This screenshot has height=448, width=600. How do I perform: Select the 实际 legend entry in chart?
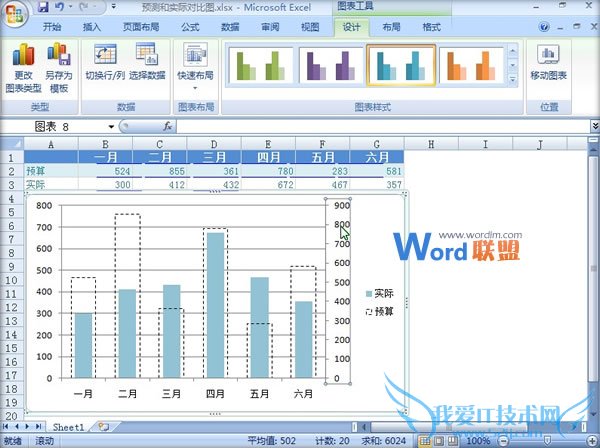(x=380, y=294)
